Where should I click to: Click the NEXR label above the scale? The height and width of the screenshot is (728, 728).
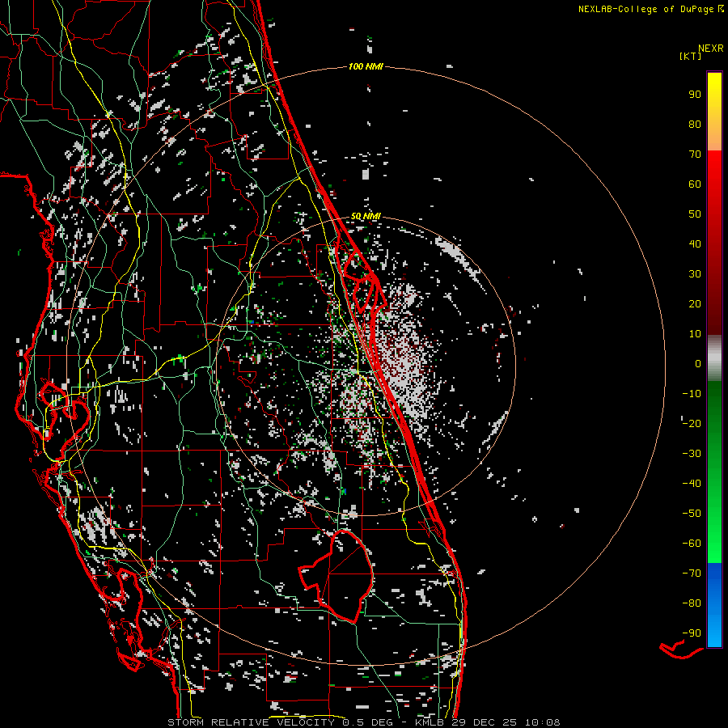(710, 48)
